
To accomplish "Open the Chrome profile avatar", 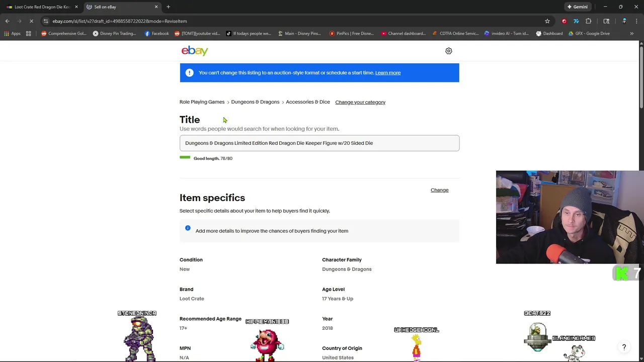I will pos(624,21).
